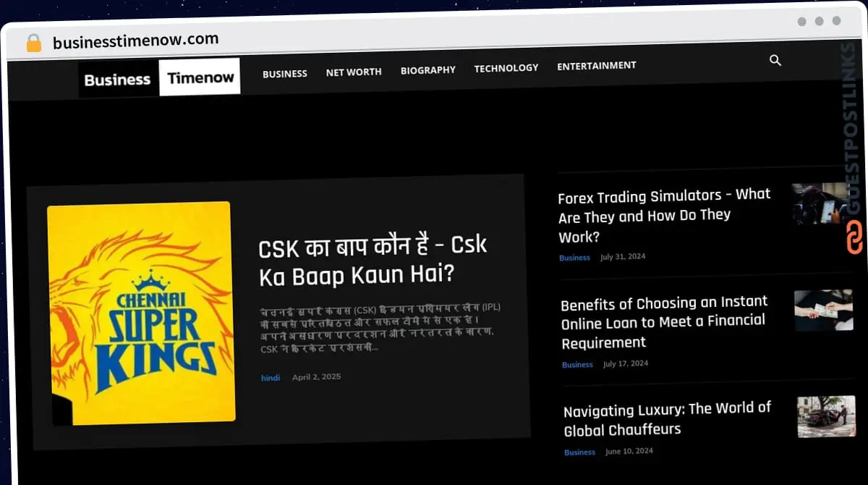Open the BUSINESS menu item
The image size is (868, 485).
[x=284, y=73]
